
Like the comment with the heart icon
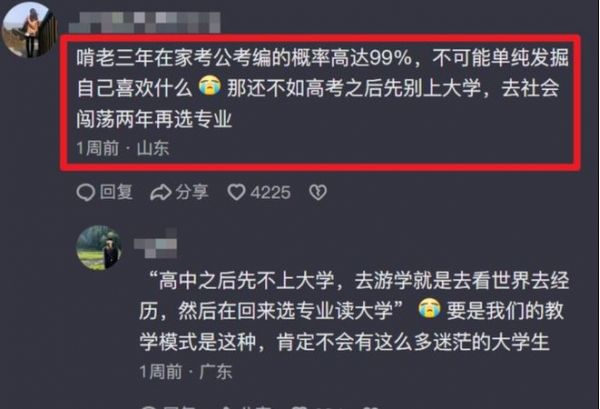[236, 192]
